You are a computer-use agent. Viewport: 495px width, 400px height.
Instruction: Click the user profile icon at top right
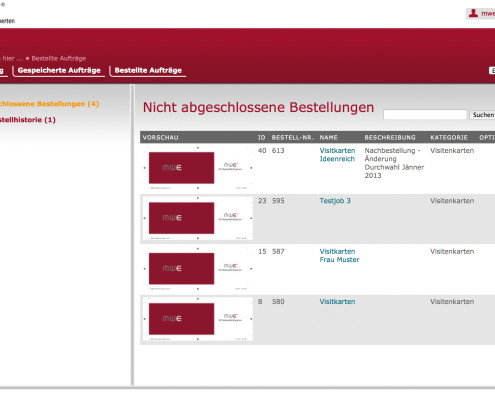pos(473,13)
